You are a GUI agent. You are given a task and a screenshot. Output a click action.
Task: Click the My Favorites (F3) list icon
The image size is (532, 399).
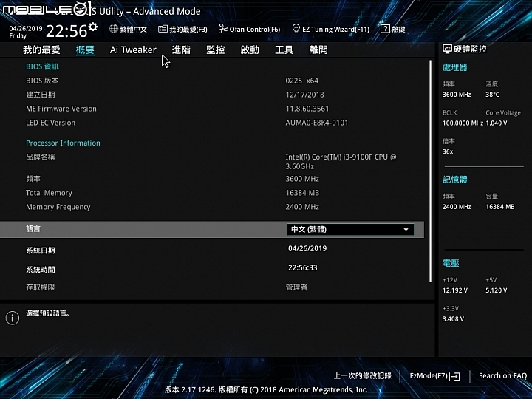coord(163,29)
